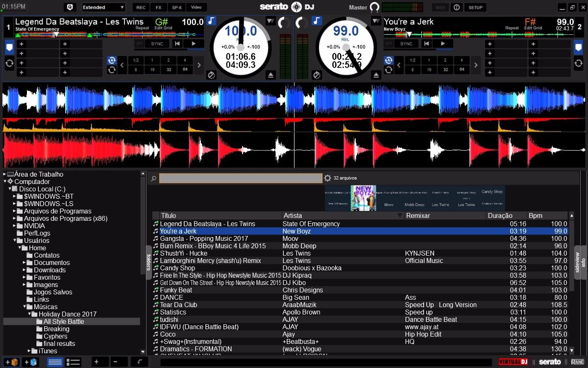588x368 pixels.
Task: Set deck 1 auto loop to 16 beats
Action: tap(152, 70)
